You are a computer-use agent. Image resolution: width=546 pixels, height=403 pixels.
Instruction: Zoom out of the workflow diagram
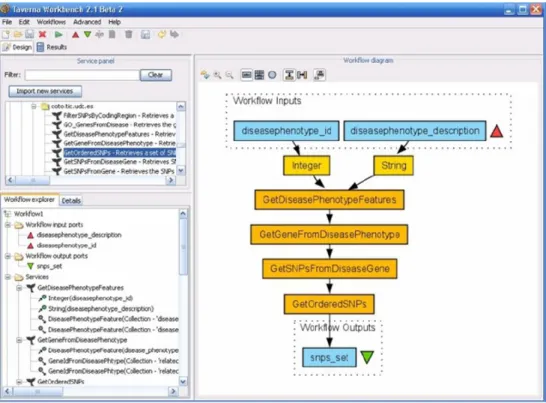point(229,75)
